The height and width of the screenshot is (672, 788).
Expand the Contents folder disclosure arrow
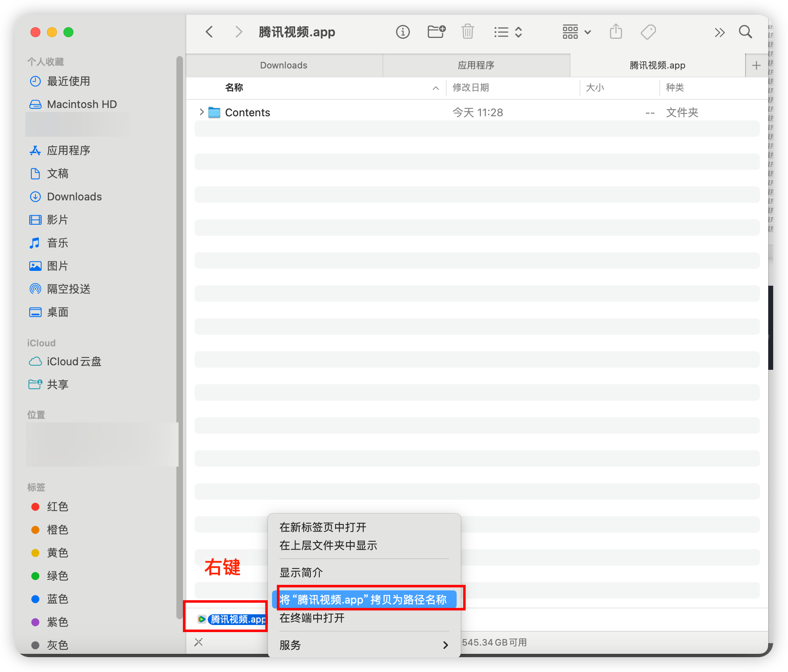tap(202, 112)
